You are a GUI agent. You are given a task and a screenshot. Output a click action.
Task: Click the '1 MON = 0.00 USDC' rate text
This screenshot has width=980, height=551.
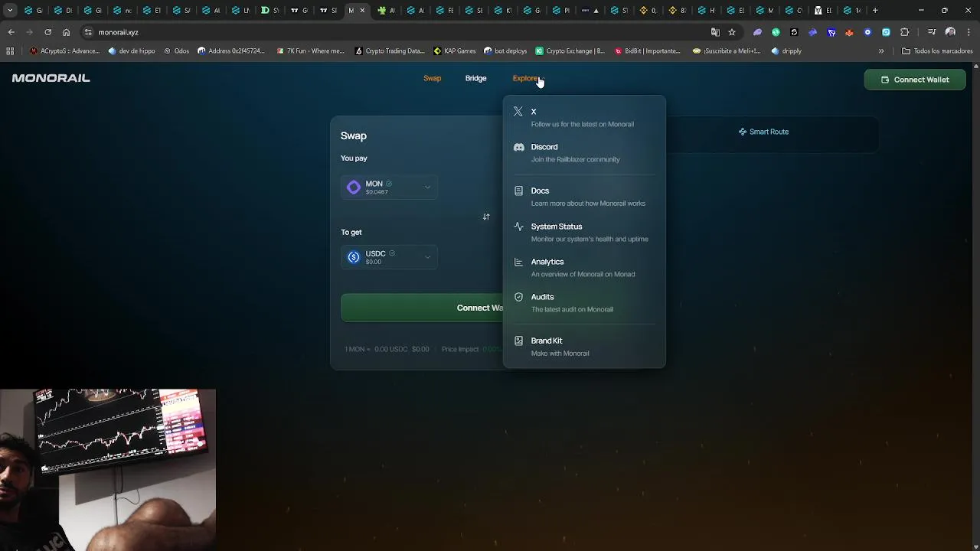376,349
